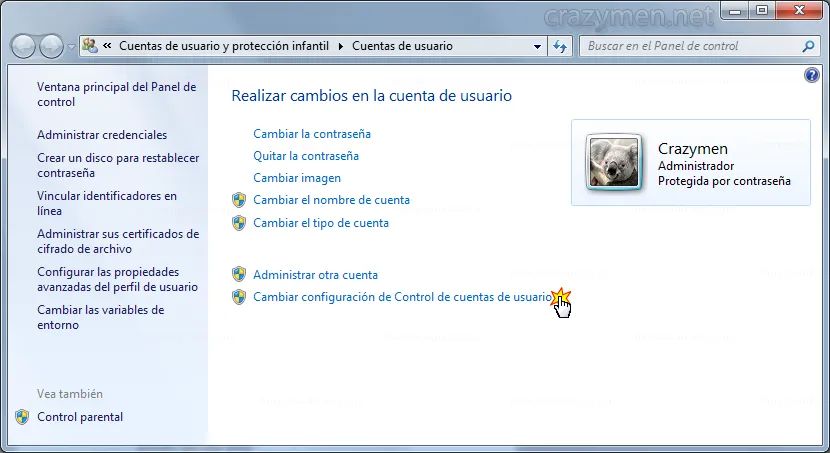Click the shield icon beside Control parental

[22, 417]
